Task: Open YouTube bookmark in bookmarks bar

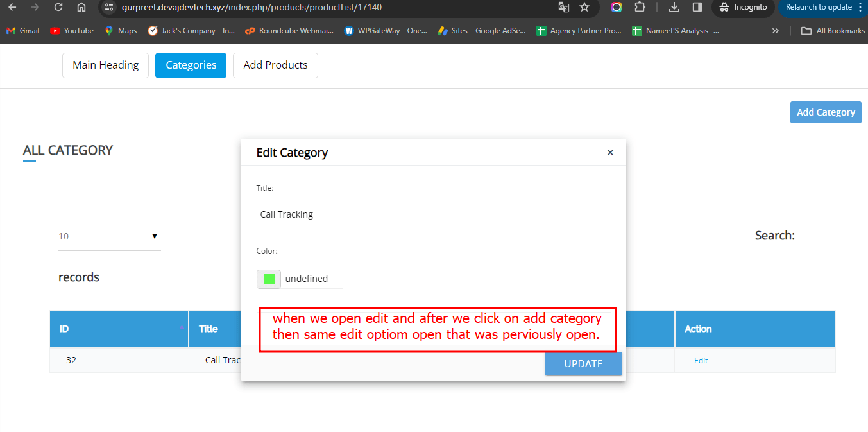Action: coord(72,31)
